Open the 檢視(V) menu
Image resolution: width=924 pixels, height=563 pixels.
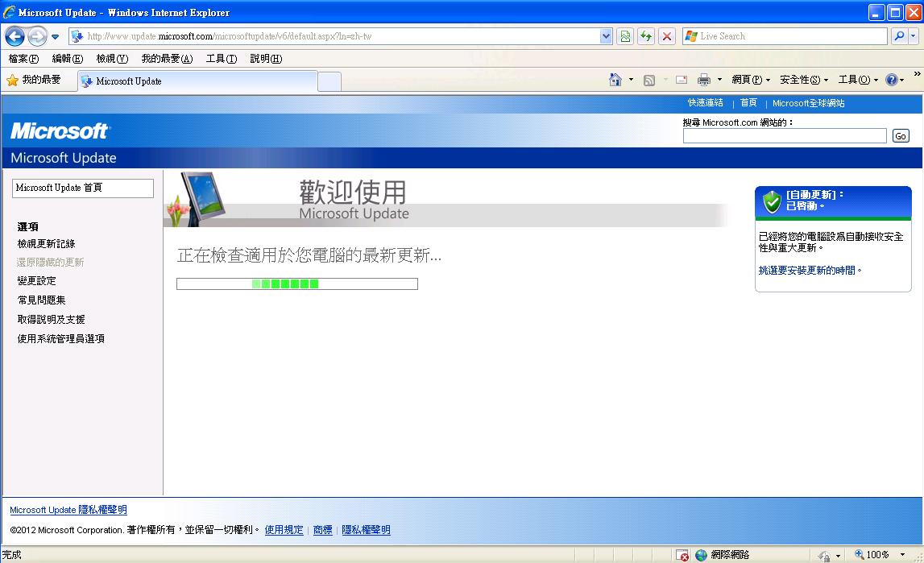coord(112,58)
